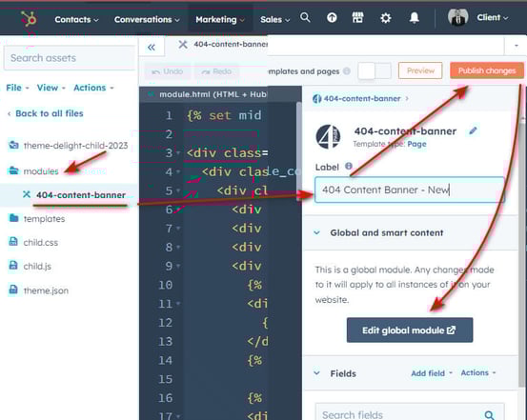This screenshot has width=527, height=420.
Task: Click the user avatar picture
Action: [x=457, y=17]
